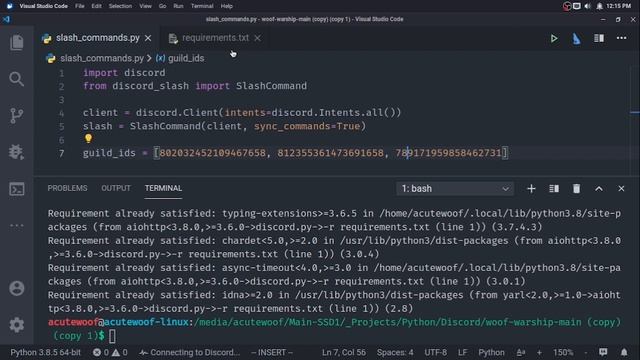Zoom in with status bar plus
This screenshot has width=640, height=360.
click(x=539, y=352)
